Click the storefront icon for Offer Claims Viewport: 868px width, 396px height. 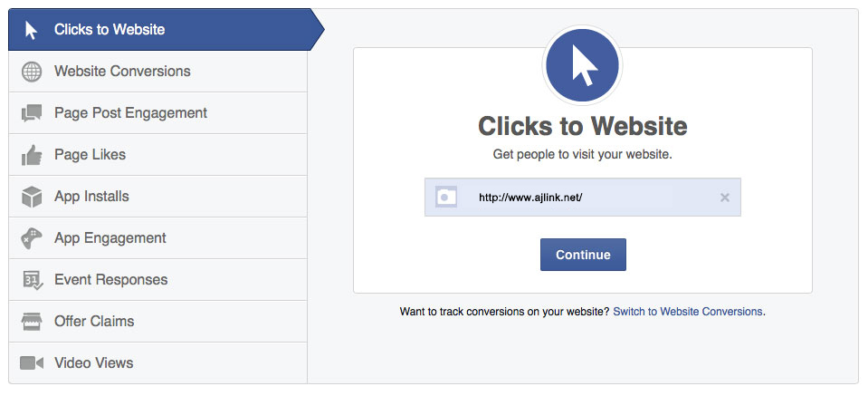point(32,321)
